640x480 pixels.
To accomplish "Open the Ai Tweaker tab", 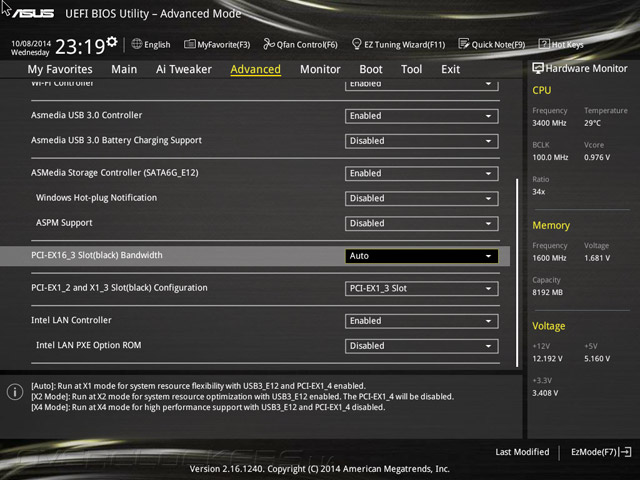I will (184, 69).
